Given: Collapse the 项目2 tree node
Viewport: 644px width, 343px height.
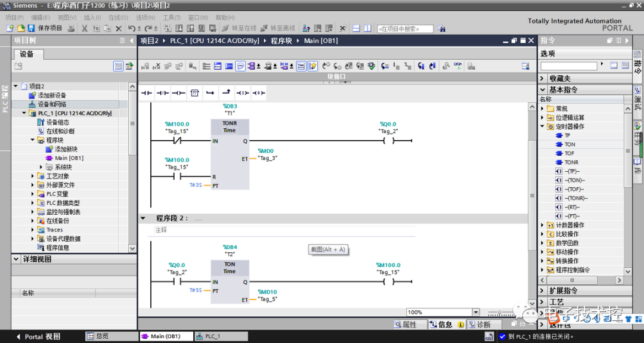Looking at the screenshot, I should (x=16, y=86).
